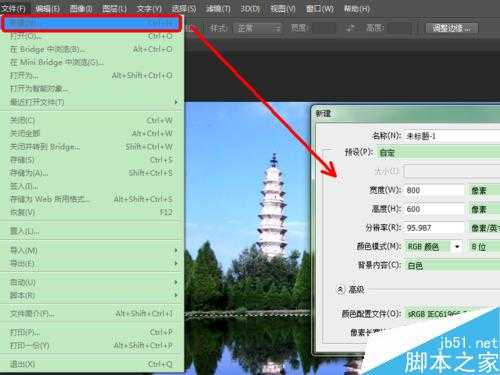Image resolution: width=500 pixels, height=375 pixels.
Task: Click the options bar 宽度 input field
Action: pyautogui.click(x=323, y=28)
